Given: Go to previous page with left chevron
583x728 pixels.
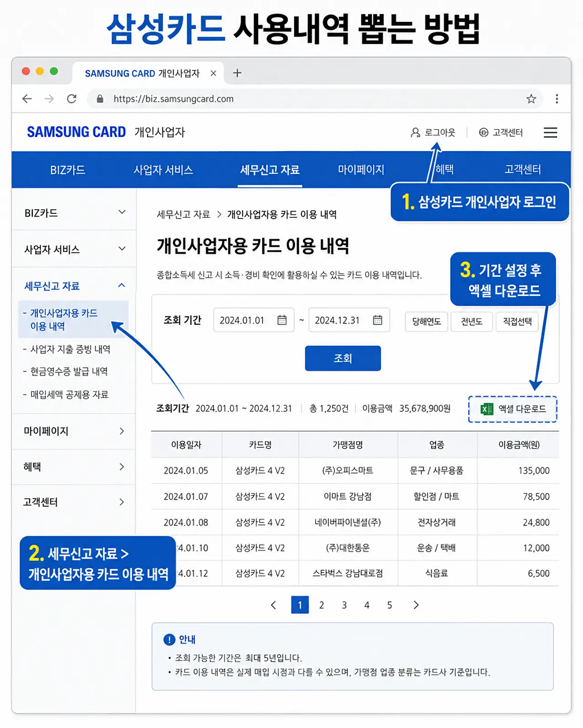Looking at the screenshot, I should [x=273, y=605].
